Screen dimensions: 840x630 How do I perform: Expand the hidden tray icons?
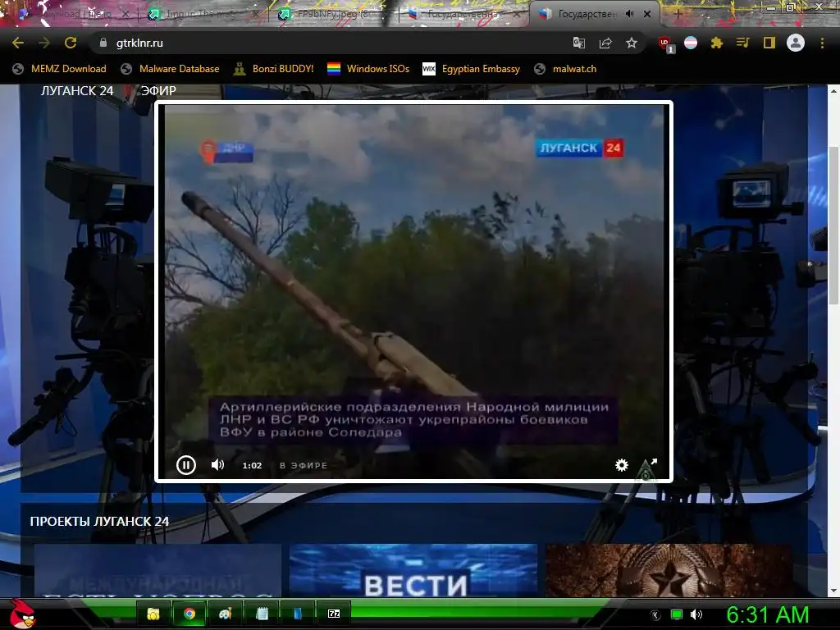point(655,615)
